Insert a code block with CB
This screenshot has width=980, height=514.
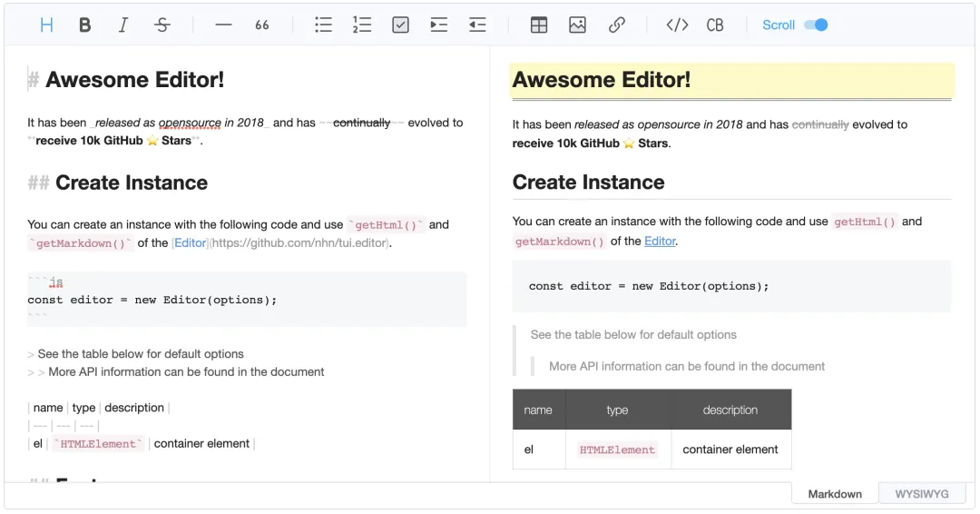(x=715, y=25)
